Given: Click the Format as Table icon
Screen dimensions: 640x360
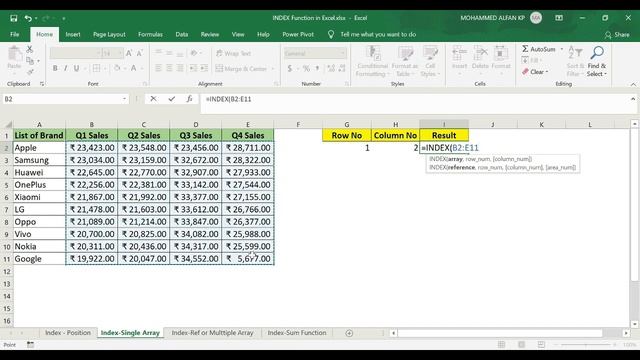Looking at the screenshot, I should click(405, 53).
